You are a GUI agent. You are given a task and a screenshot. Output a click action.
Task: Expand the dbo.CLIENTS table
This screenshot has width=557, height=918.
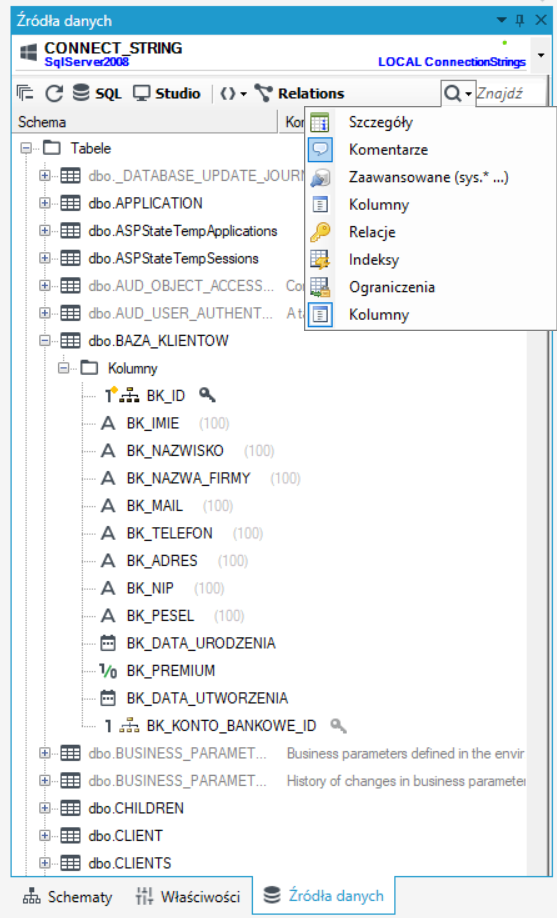pyautogui.click(x=45, y=863)
